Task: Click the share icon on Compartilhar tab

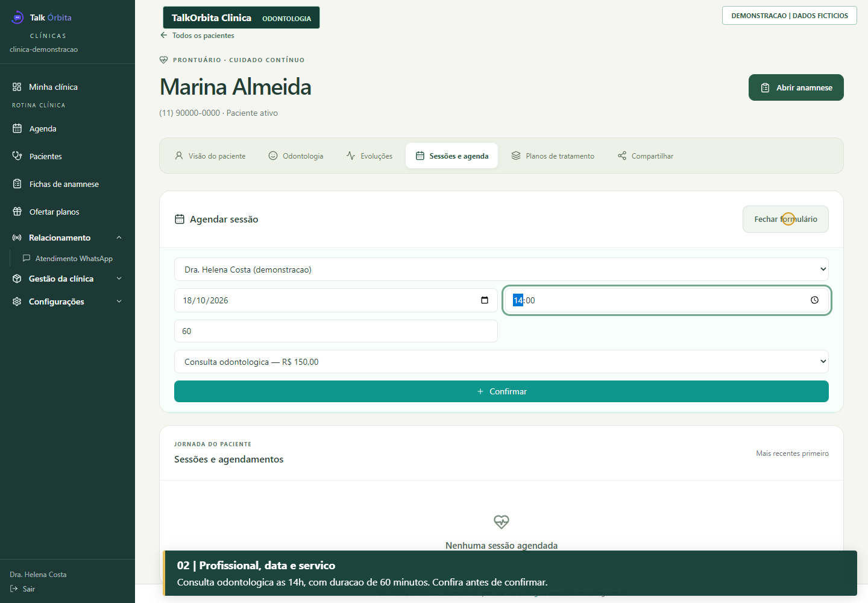Action: click(x=622, y=156)
